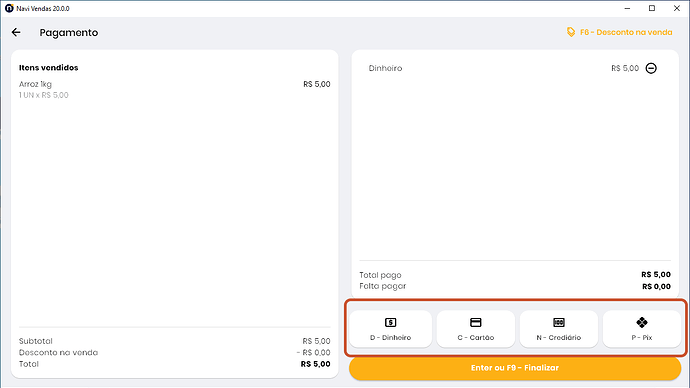Click the Falta pagar label
This screenshot has height=388, width=690.
click(382, 286)
